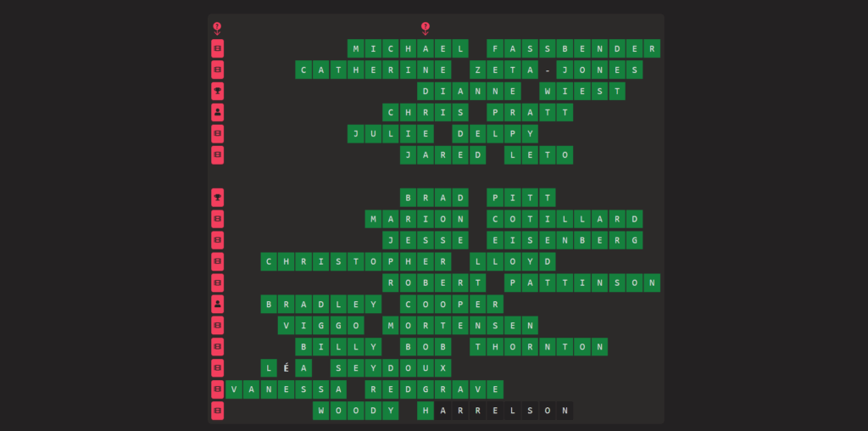Click the film icon in Jared Leto's row
The image size is (868, 431).
pos(218,154)
